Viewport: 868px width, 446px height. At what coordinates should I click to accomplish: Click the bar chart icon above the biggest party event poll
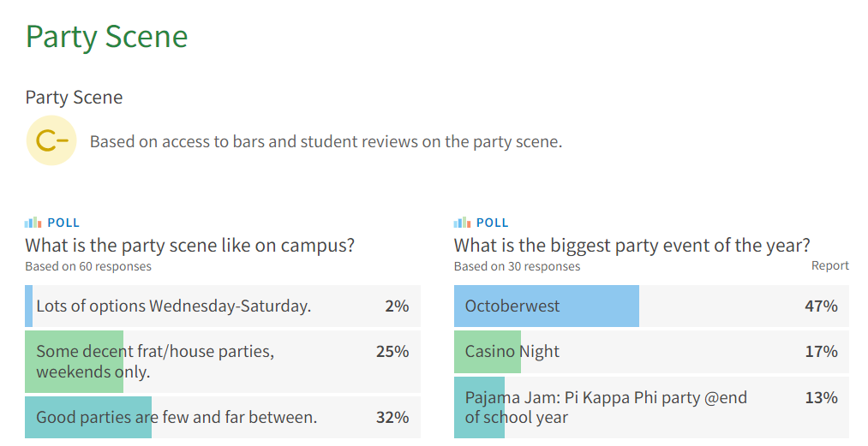point(462,223)
